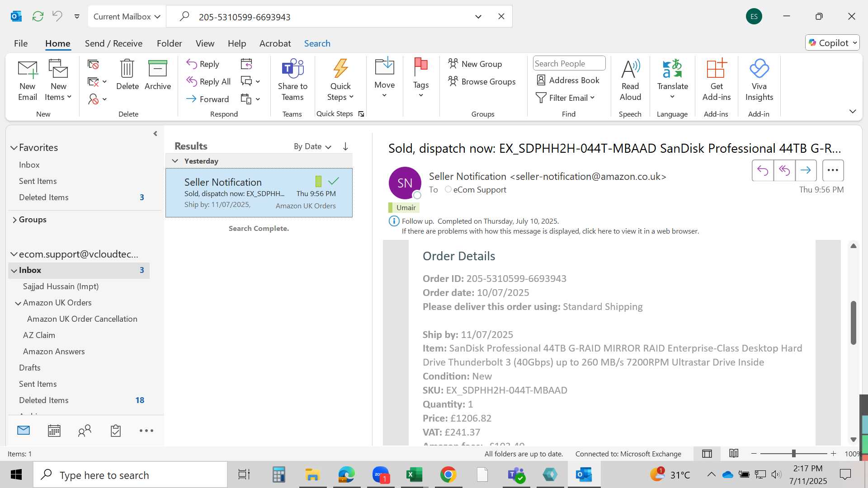Collapse the ribbon with the chevron
This screenshot has width=868, height=488.
[853, 112]
